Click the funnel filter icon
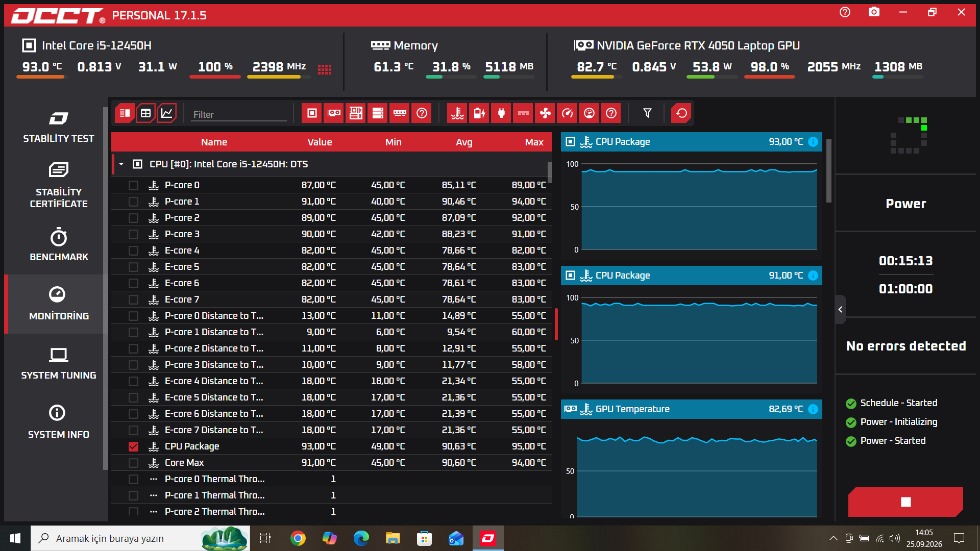 click(x=647, y=113)
